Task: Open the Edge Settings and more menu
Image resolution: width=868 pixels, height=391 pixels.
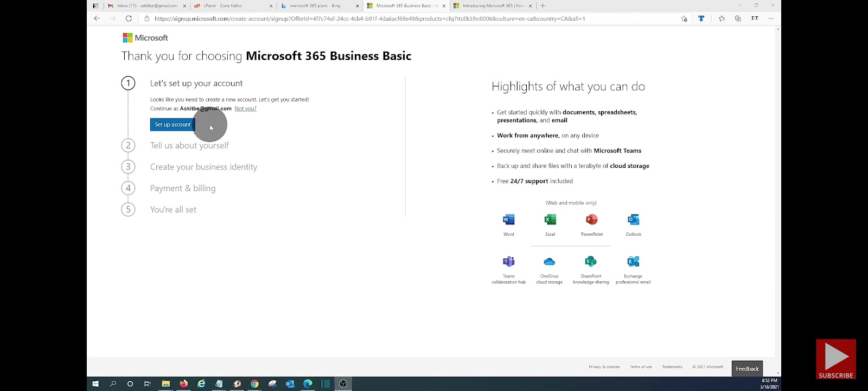Action: 771,18
